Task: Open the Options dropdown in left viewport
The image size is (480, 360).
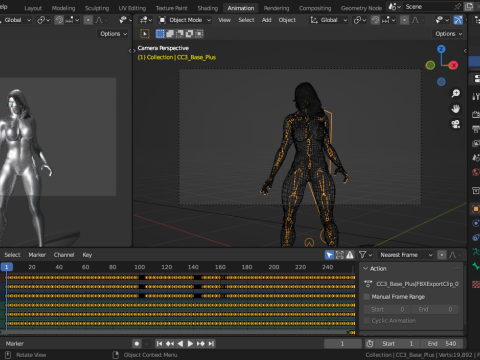Action: (114, 34)
